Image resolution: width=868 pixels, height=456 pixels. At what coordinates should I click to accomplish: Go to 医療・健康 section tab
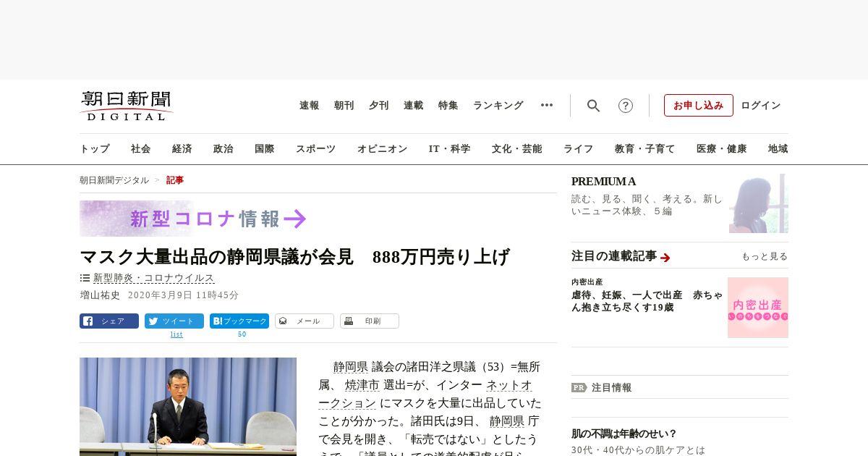[722, 149]
